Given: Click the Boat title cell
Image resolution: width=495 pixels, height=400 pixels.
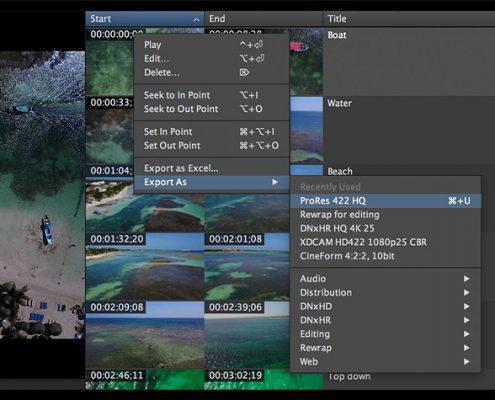Looking at the screenshot, I should (409, 62).
